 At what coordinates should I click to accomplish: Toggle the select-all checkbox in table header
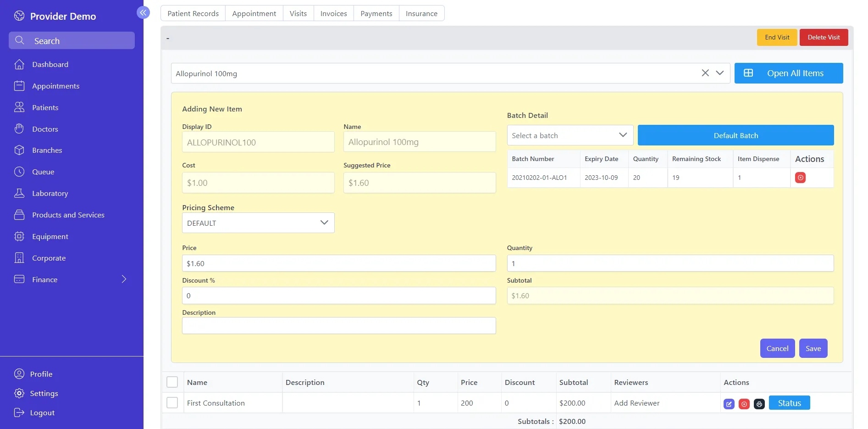click(x=172, y=382)
